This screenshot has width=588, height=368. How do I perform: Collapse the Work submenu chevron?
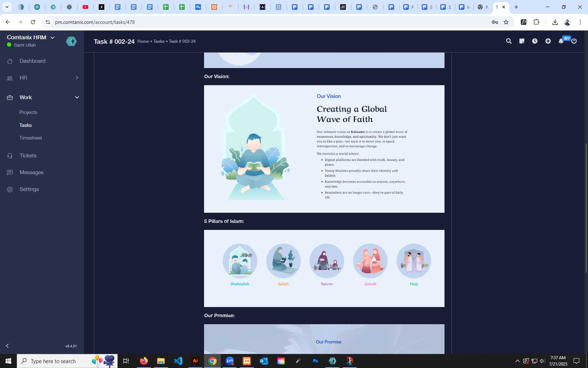(x=77, y=97)
